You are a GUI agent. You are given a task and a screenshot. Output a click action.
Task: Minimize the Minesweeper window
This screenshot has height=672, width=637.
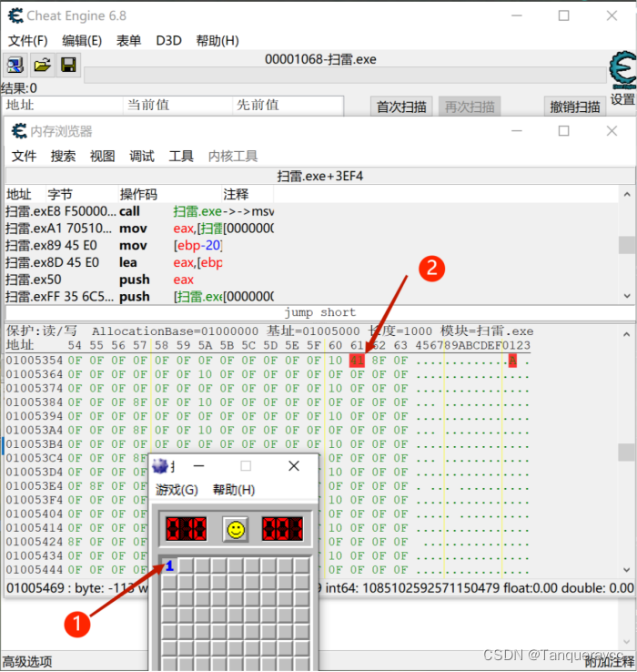pyautogui.click(x=198, y=466)
